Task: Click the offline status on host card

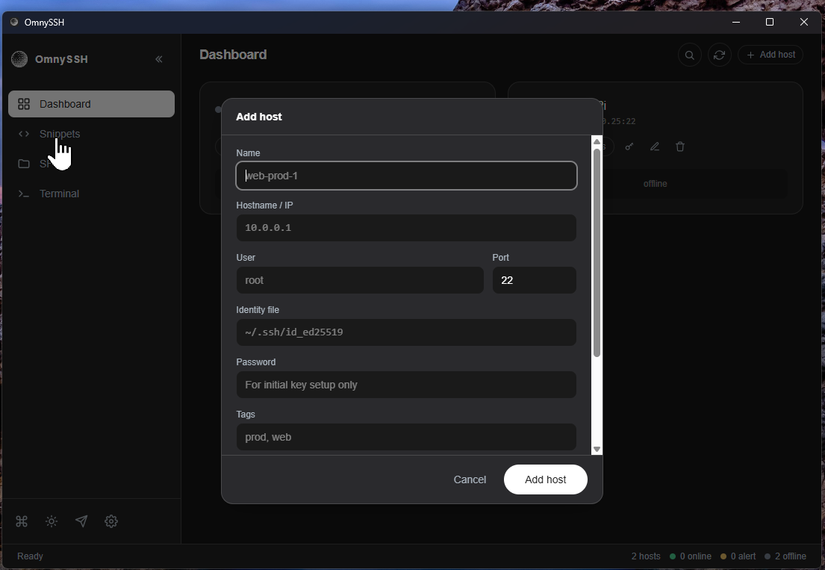Action: [655, 184]
